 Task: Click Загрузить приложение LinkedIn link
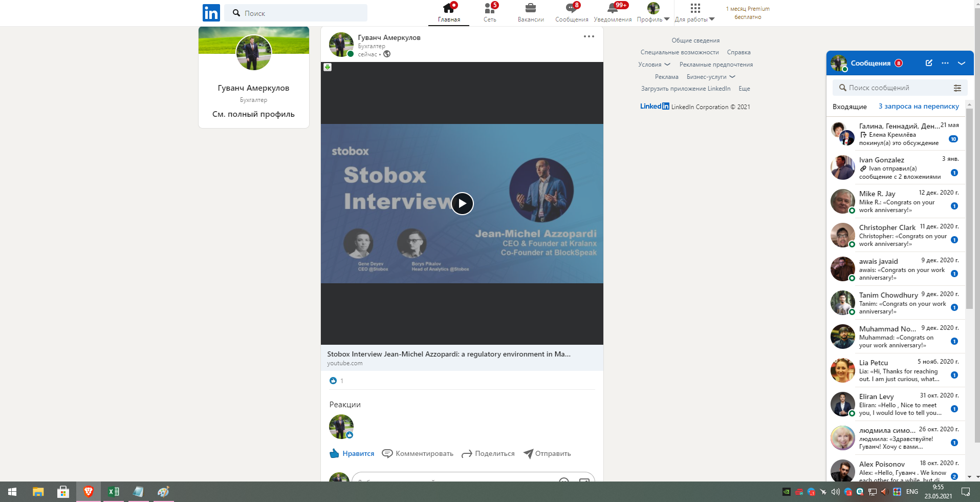[x=686, y=89]
